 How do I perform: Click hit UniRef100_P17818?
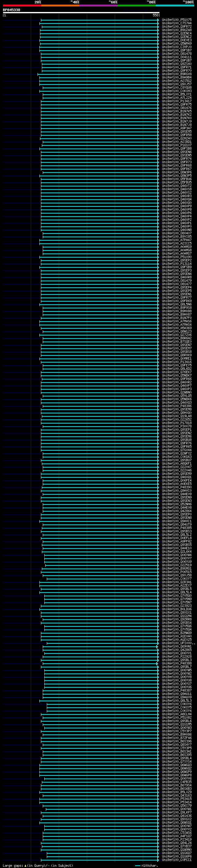coord(177,423)
